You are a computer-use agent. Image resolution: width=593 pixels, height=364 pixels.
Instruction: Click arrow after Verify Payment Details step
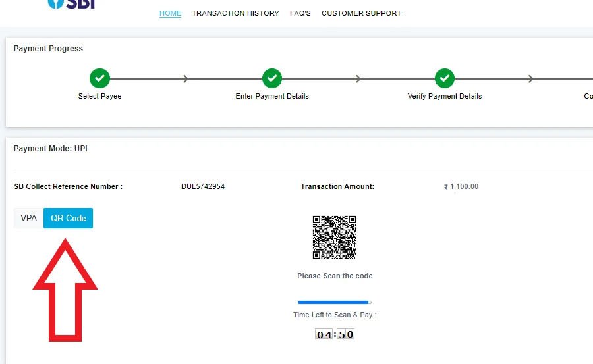point(530,78)
